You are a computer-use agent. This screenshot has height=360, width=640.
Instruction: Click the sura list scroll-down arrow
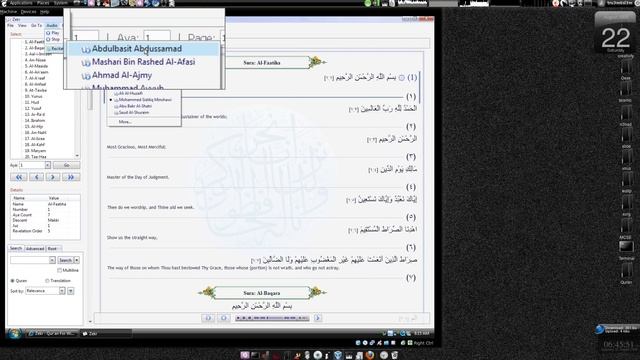77,156
